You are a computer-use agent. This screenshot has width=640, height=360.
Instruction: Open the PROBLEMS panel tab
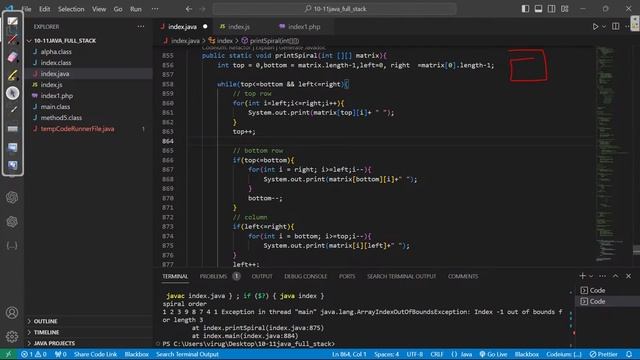pos(213,276)
